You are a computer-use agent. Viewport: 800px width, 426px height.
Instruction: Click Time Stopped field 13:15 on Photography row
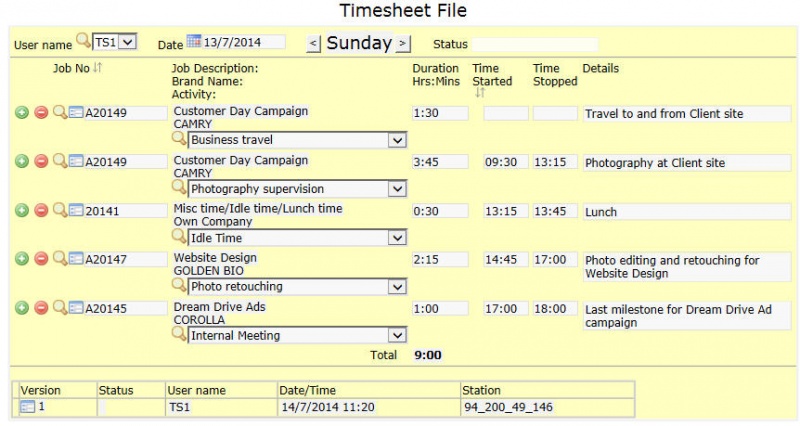(x=555, y=162)
